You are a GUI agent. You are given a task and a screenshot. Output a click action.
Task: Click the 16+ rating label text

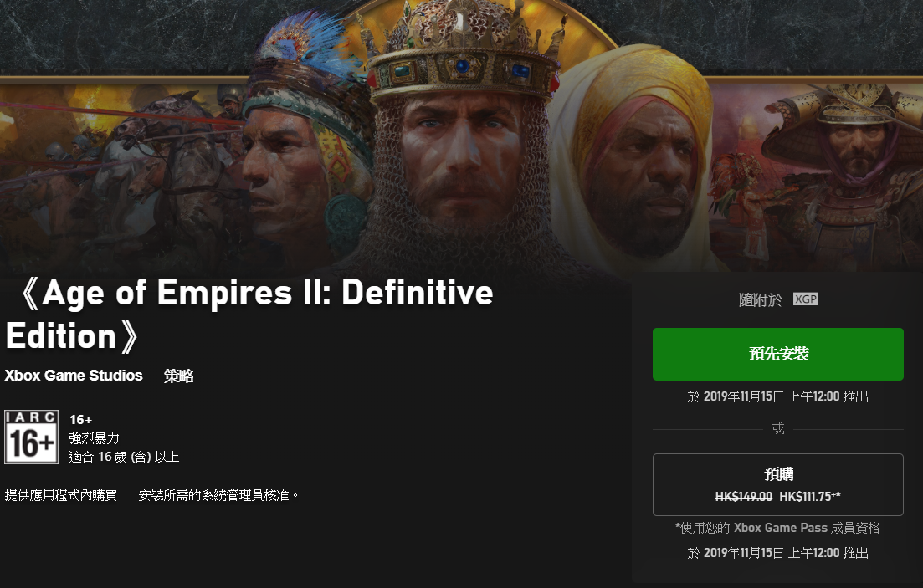point(80,420)
